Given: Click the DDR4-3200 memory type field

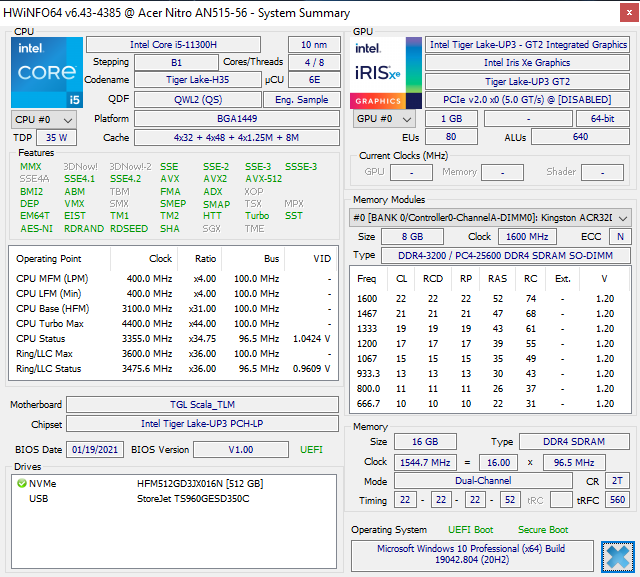Looking at the screenshot, I should [505, 255].
